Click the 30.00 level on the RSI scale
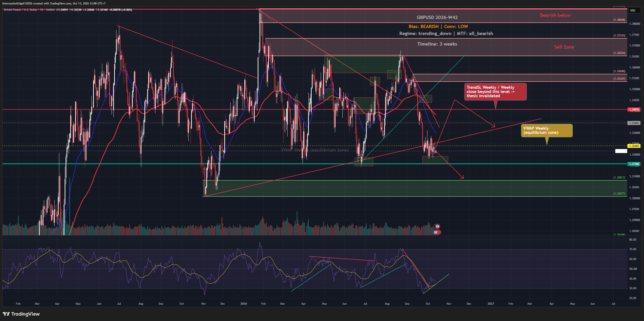This screenshot has width=644, height=321. [x=633, y=288]
